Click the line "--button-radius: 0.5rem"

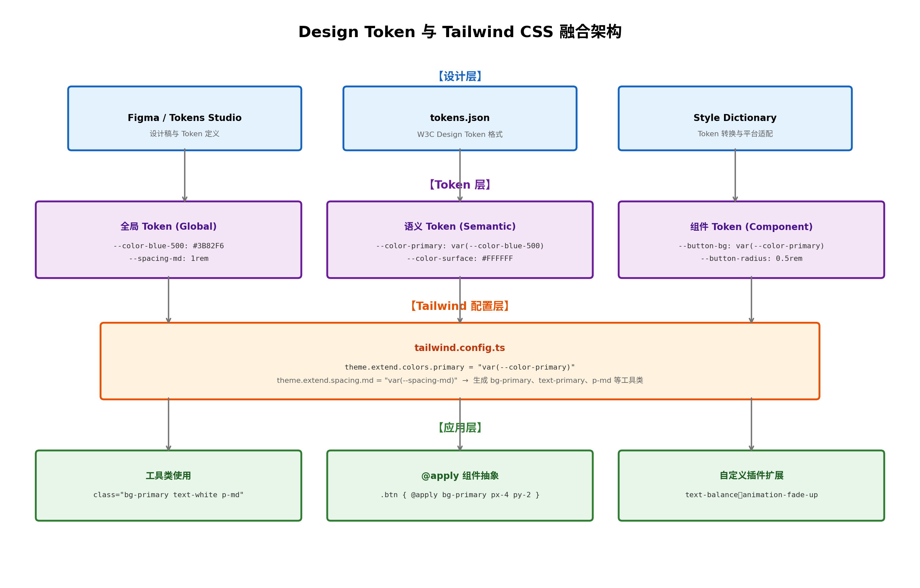coord(752,259)
